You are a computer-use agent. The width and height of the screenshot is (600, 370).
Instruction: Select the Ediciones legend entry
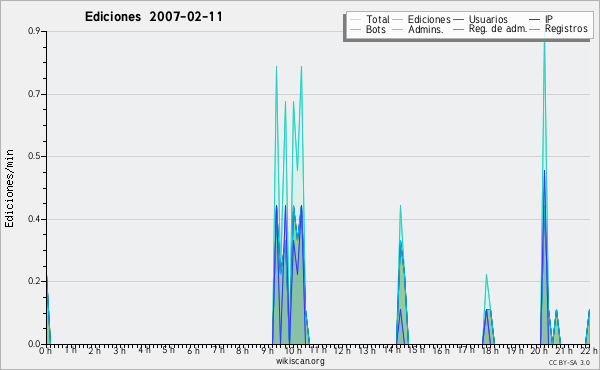(421, 20)
